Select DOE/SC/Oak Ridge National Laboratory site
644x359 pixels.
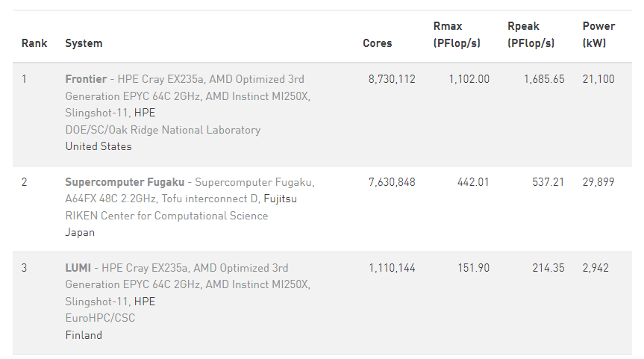tap(163, 130)
